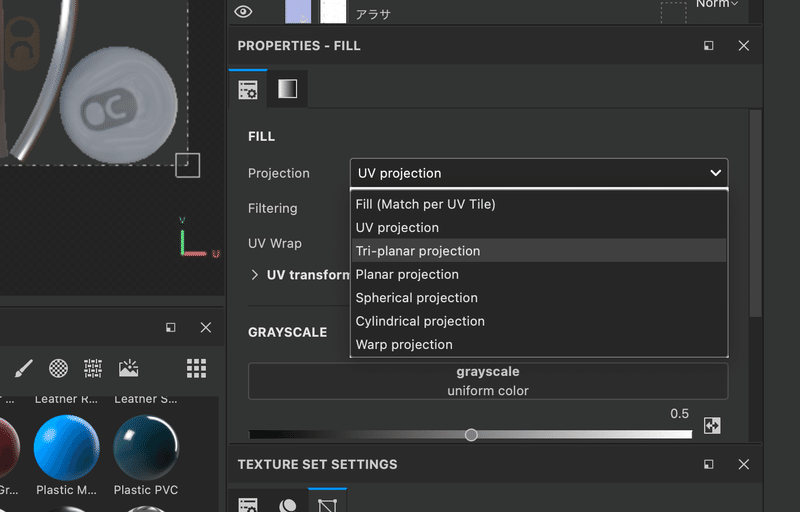This screenshot has height=512, width=800.
Task: Open the UV projection dropdown
Action: pyautogui.click(x=538, y=173)
